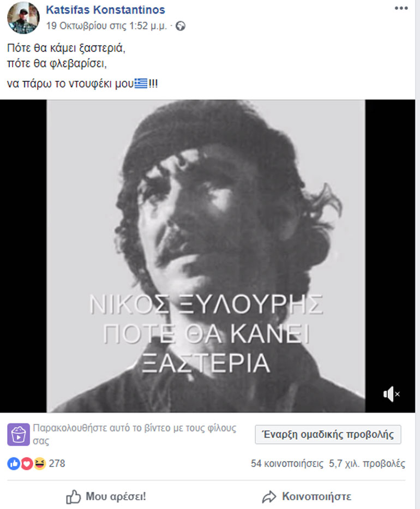This screenshot has height=509, width=420.
Task: Click the Katsifas Konstantinos profile picture
Action: (23, 18)
